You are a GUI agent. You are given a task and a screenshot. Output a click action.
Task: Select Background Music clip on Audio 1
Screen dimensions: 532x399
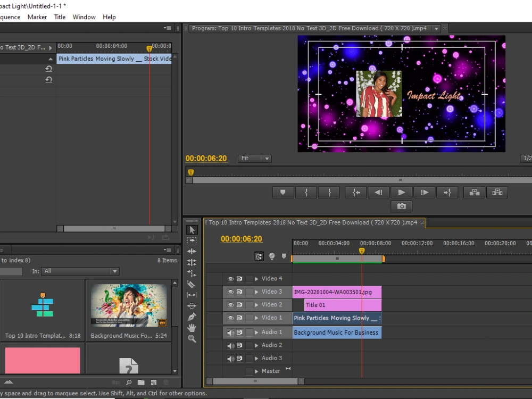pos(337,332)
